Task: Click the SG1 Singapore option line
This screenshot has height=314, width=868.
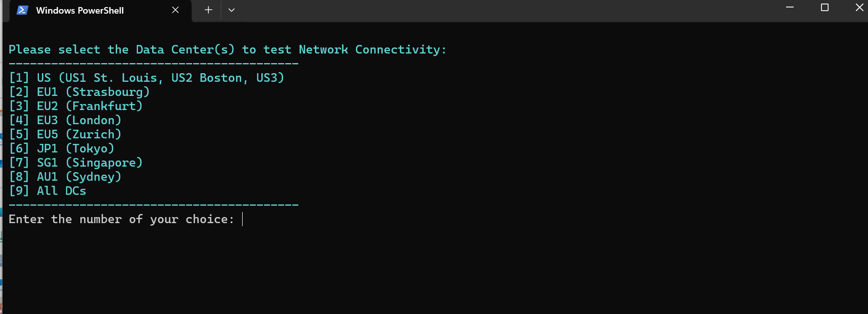Action: tap(76, 163)
